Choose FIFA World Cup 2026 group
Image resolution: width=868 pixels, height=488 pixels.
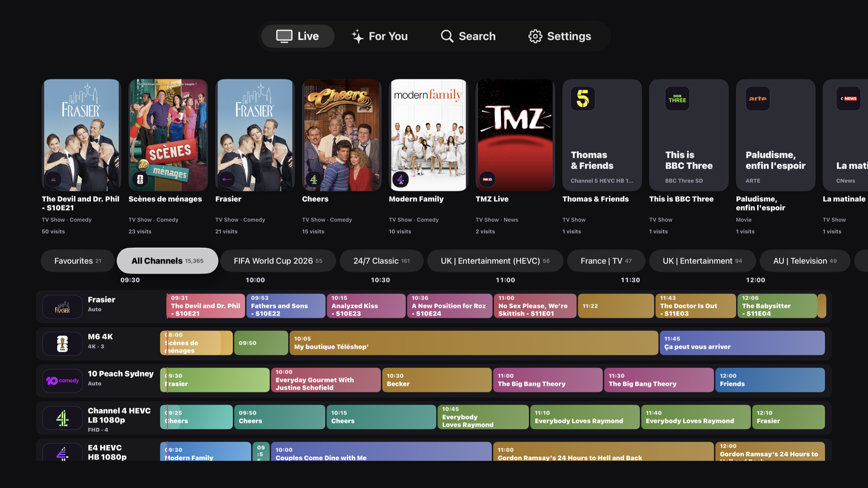pos(278,261)
